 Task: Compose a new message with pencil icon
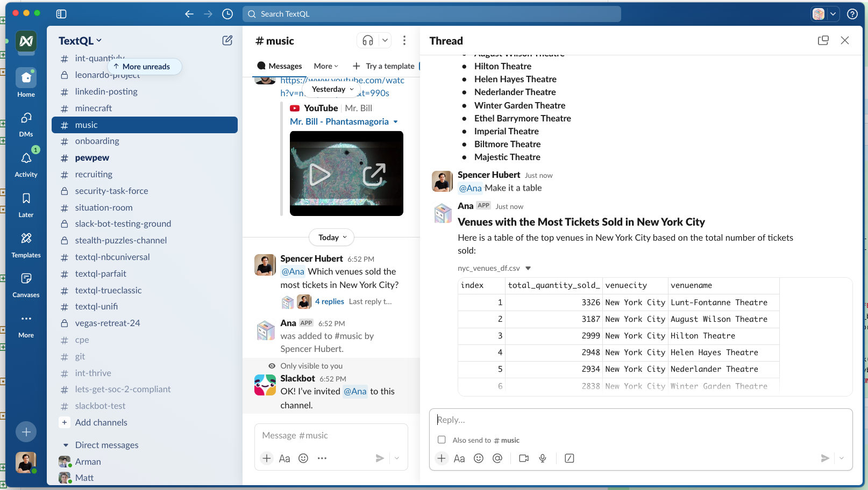227,40
